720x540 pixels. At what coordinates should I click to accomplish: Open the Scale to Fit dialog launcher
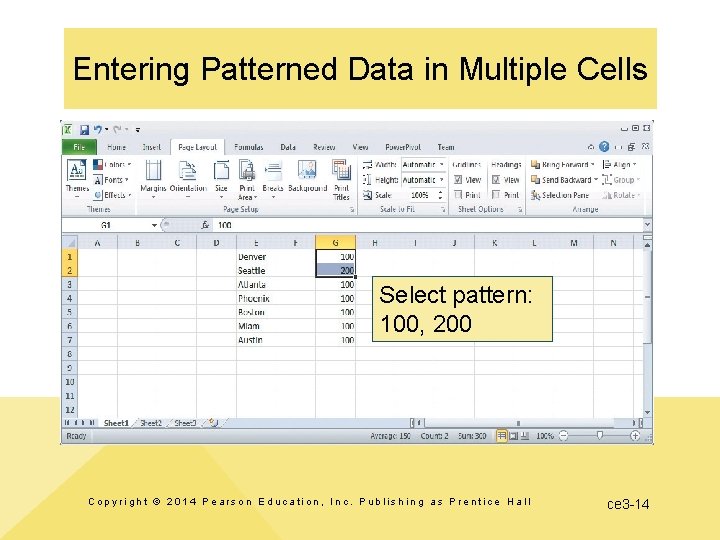(443, 209)
